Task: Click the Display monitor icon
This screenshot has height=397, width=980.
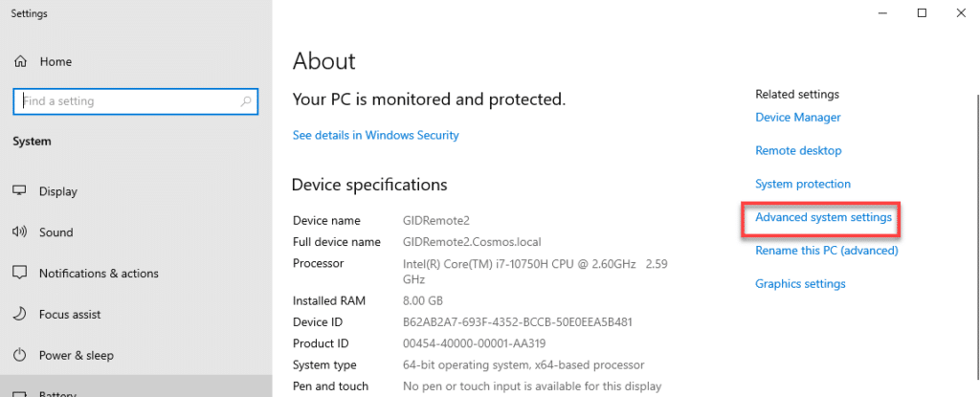Action: click(20, 191)
